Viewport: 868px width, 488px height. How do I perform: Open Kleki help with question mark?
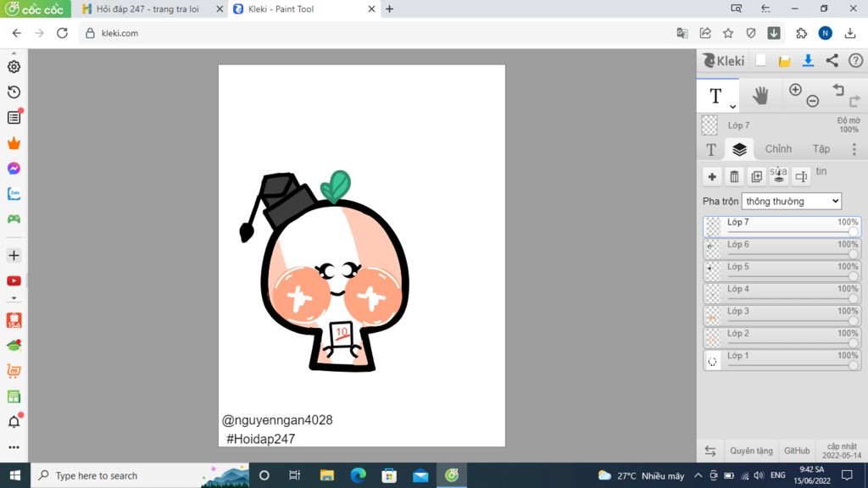click(855, 60)
